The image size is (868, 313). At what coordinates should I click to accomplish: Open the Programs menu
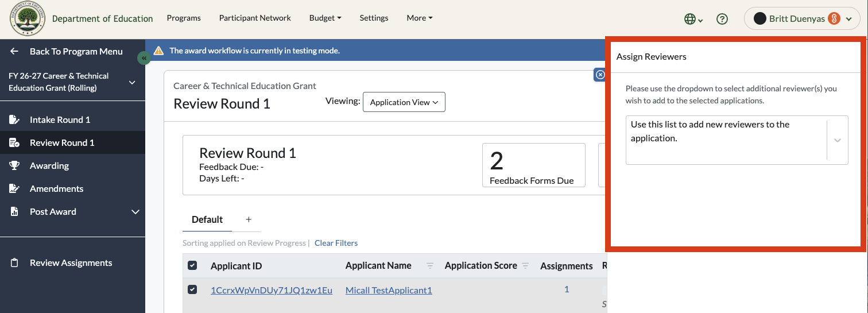(184, 18)
